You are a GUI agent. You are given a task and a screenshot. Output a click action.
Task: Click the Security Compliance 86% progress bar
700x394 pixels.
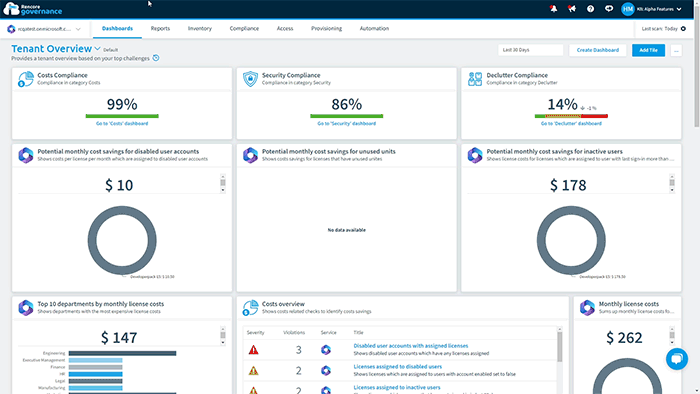pyautogui.click(x=346, y=116)
